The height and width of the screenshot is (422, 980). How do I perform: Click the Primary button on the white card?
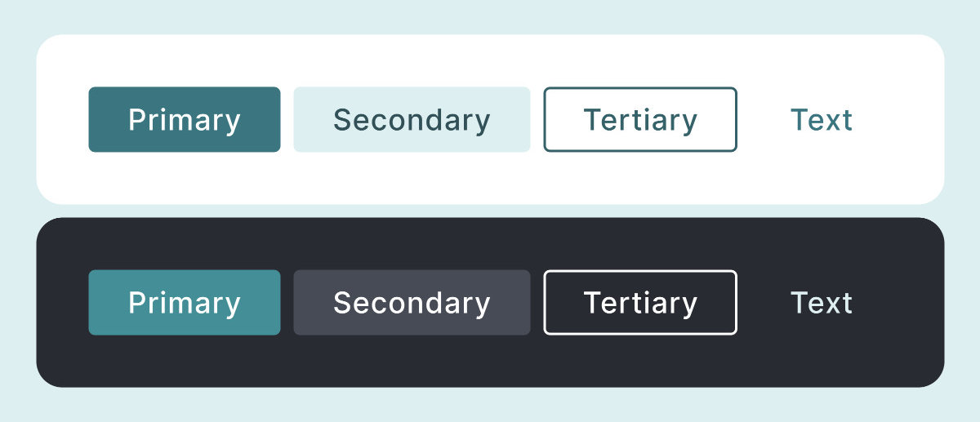pyautogui.click(x=185, y=120)
